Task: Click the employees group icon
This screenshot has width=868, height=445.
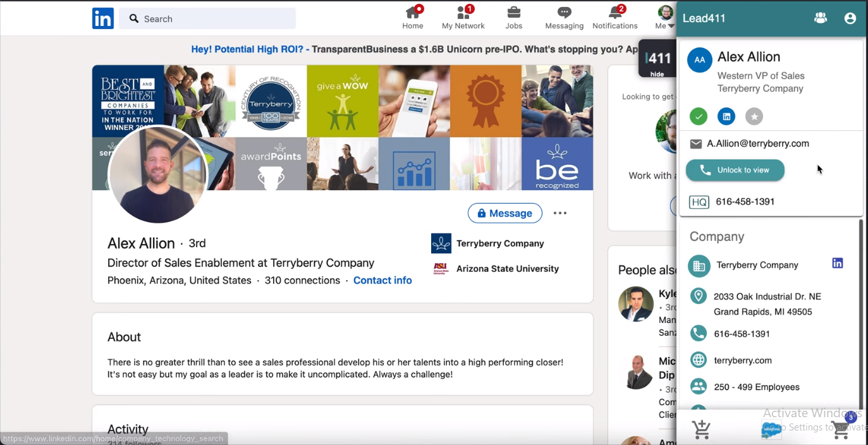Action: click(699, 386)
